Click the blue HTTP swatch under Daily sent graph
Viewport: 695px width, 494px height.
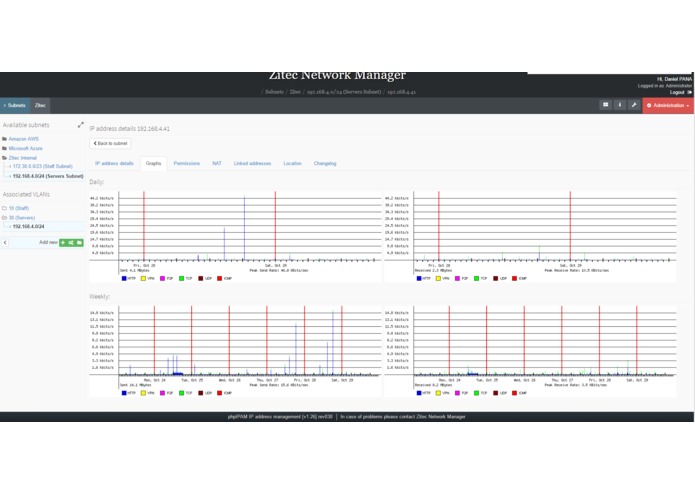tap(124, 279)
